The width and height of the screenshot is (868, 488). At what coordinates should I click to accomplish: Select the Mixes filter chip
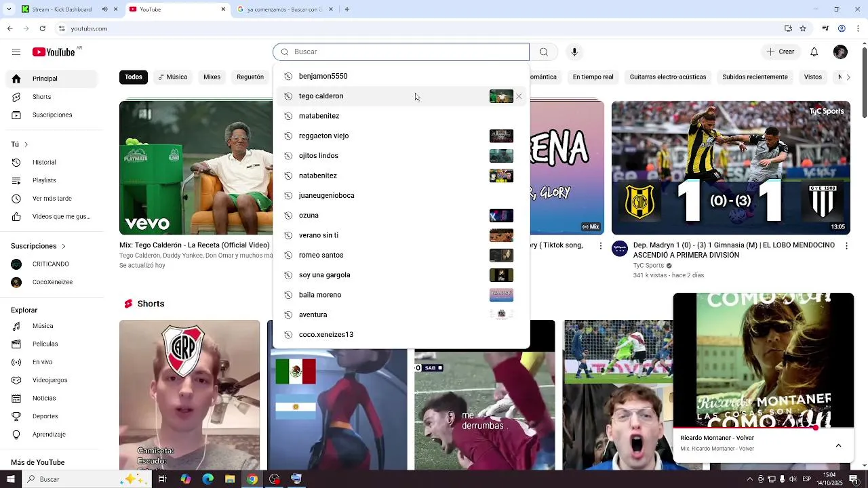[212, 77]
